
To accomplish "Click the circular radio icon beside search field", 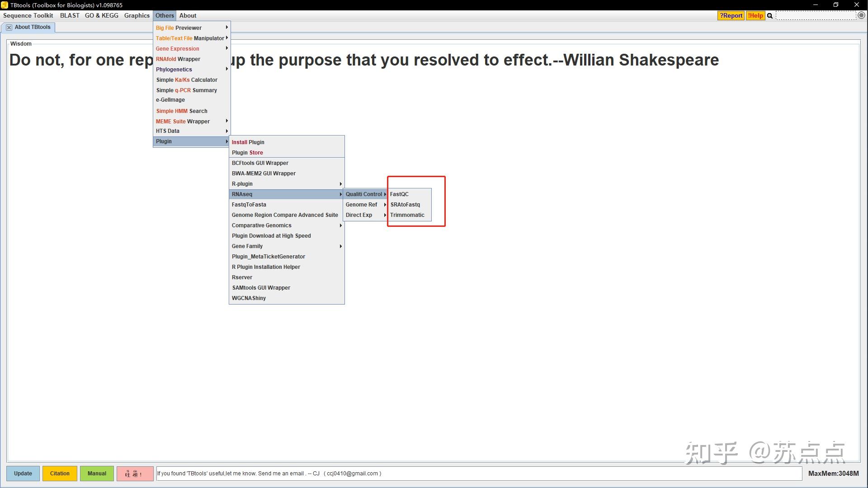I will [x=861, y=15].
